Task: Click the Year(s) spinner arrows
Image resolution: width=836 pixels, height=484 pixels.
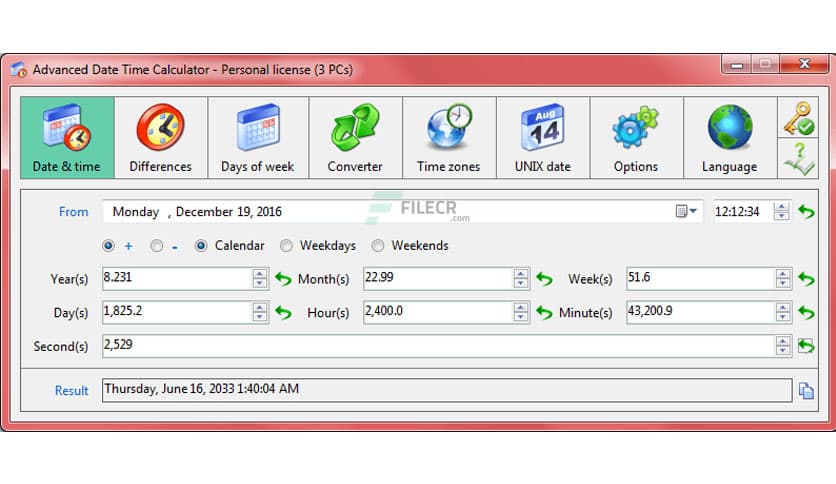Action: tap(260, 279)
